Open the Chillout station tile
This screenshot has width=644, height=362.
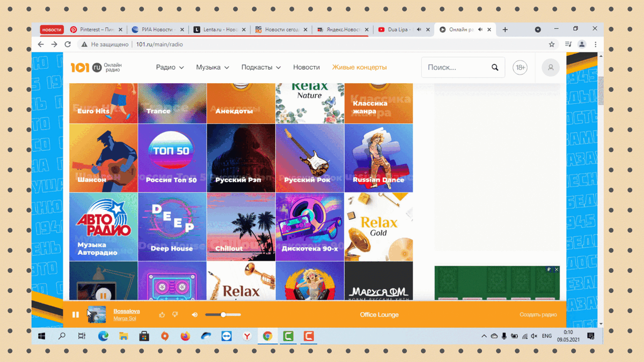241,227
